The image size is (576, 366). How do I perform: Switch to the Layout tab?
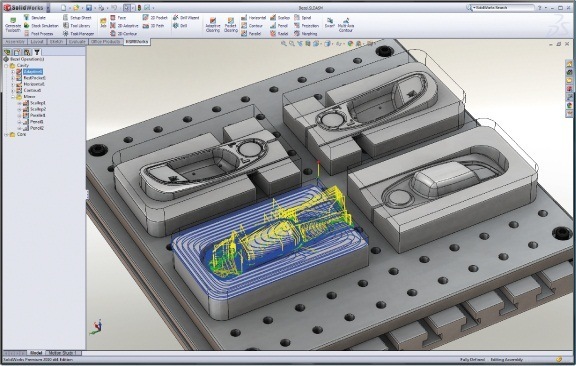(x=37, y=42)
